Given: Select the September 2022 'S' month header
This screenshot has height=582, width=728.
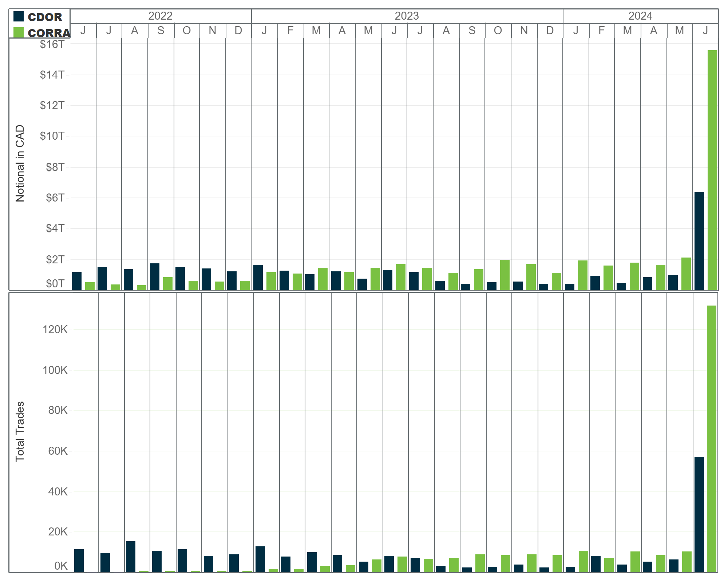Looking at the screenshot, I should (161, 31).
